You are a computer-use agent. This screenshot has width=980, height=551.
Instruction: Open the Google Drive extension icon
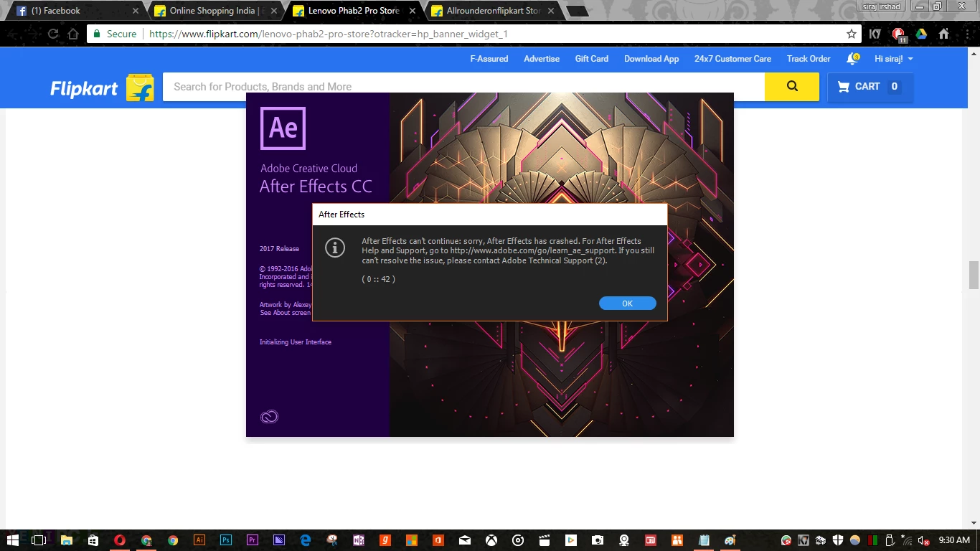click(921, 34)
